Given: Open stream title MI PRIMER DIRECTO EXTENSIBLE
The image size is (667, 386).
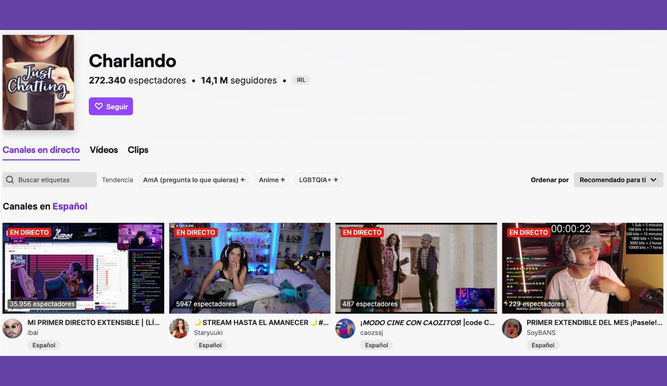Looking at the screenshot, I should (94, 323).
